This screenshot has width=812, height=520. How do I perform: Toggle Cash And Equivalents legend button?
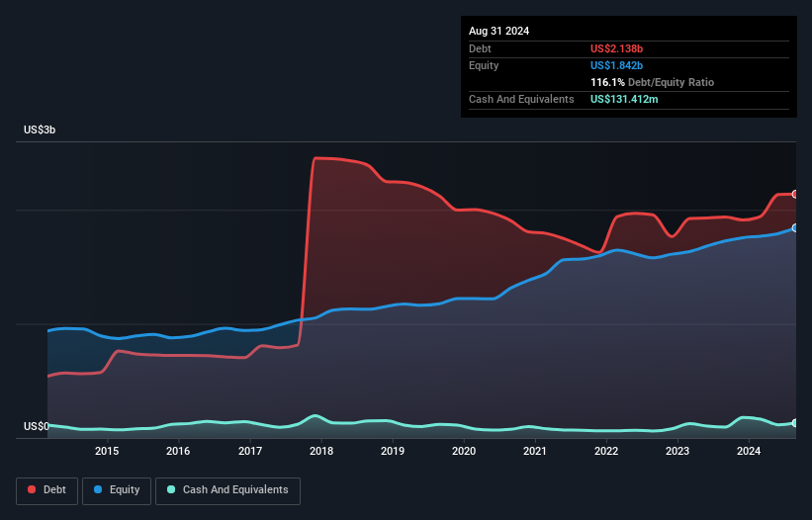pos(227,490)
